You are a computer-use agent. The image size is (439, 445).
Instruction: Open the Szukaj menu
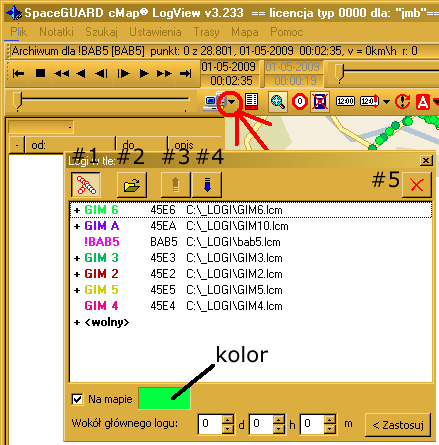(x=101, y=32)
